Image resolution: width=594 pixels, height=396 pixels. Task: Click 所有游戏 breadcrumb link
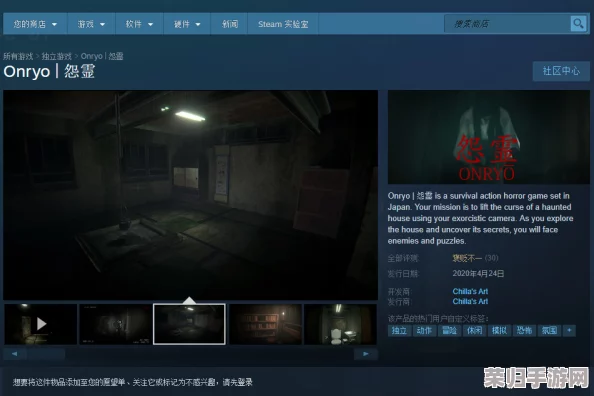point(18,56)
